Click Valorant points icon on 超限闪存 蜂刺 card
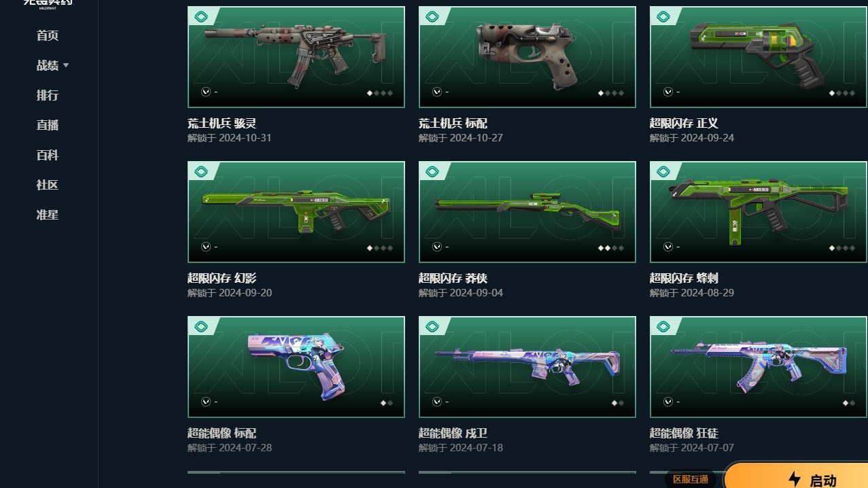 [x=668, y=247]
